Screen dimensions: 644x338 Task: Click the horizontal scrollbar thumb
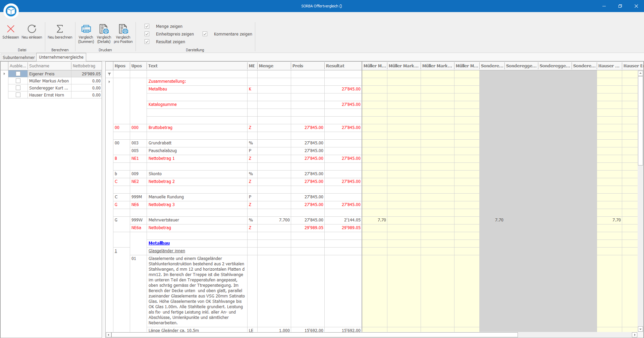coord(315,335)
